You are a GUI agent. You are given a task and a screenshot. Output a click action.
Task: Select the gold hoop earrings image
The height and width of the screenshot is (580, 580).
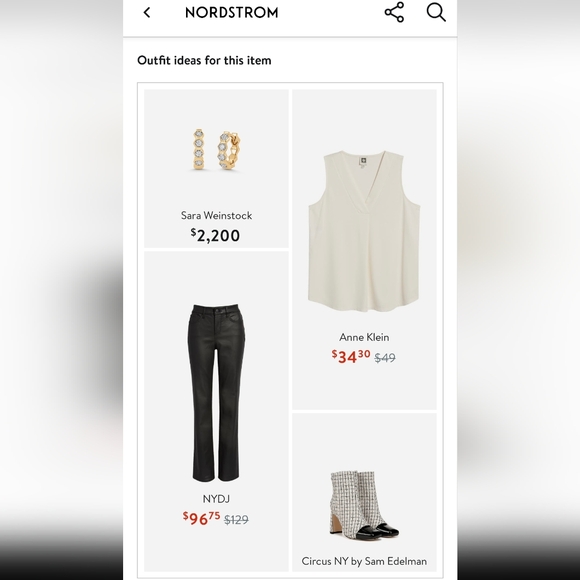(x=217, y=149)
